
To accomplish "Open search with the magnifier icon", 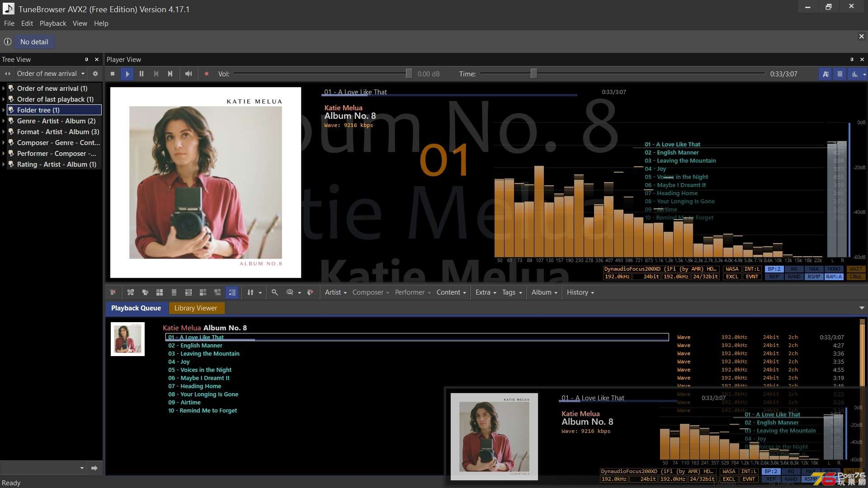I will pyautogui.click(x=274, y=292).
